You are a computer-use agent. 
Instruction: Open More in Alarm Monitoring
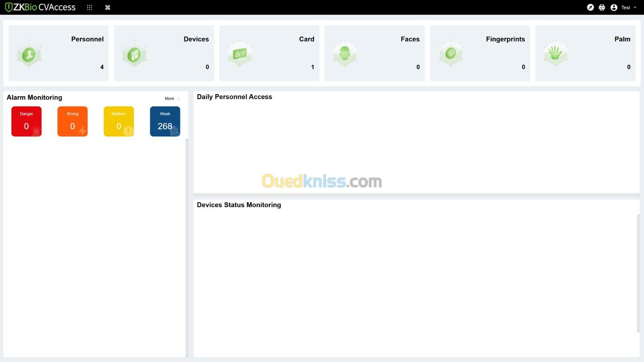coord(169,99)
